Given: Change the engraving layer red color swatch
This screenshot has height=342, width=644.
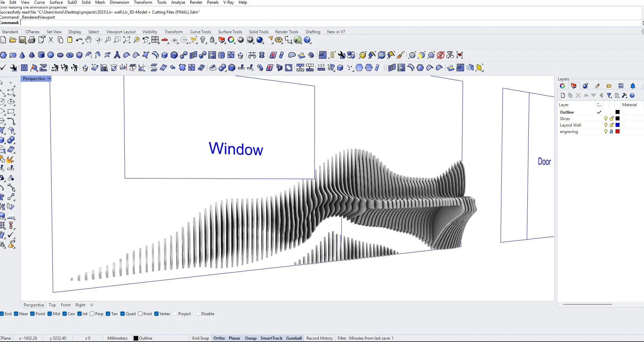Looking at the screenshot, I should click(618, 132).
